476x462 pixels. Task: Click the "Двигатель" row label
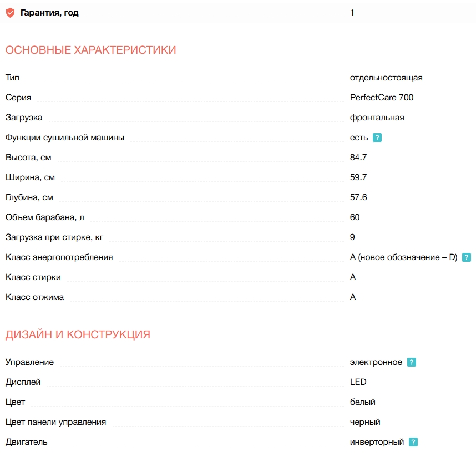click(x=26, y=442)
